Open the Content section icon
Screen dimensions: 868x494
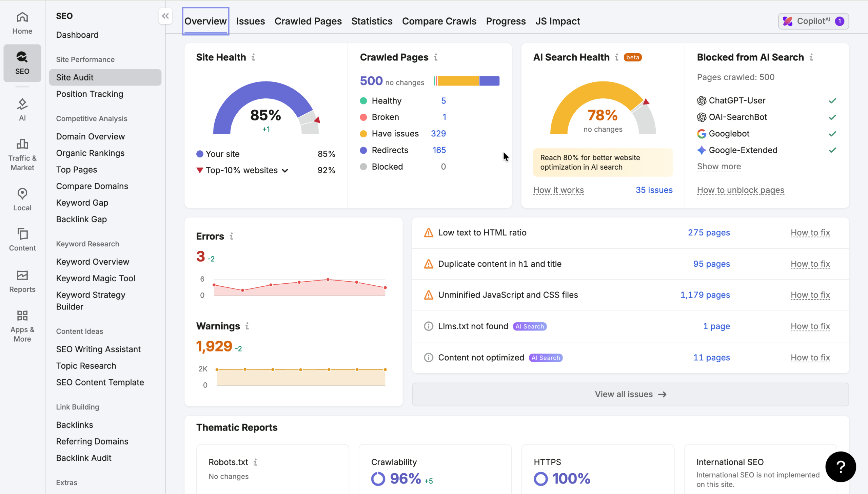(22, 234)
